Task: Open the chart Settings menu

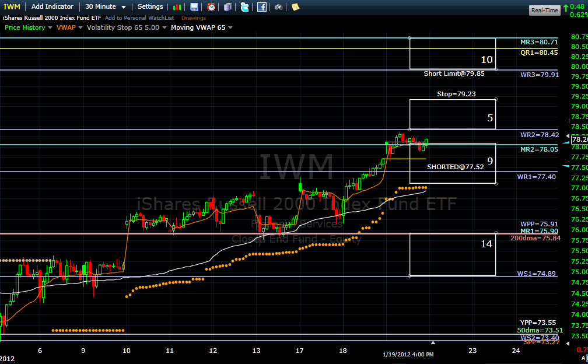Action: click(x=150, y=7)
